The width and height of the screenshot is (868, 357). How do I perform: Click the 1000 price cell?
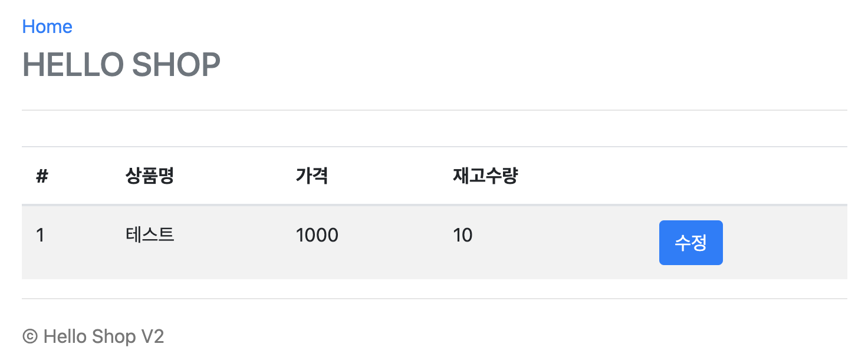(317, 235)
